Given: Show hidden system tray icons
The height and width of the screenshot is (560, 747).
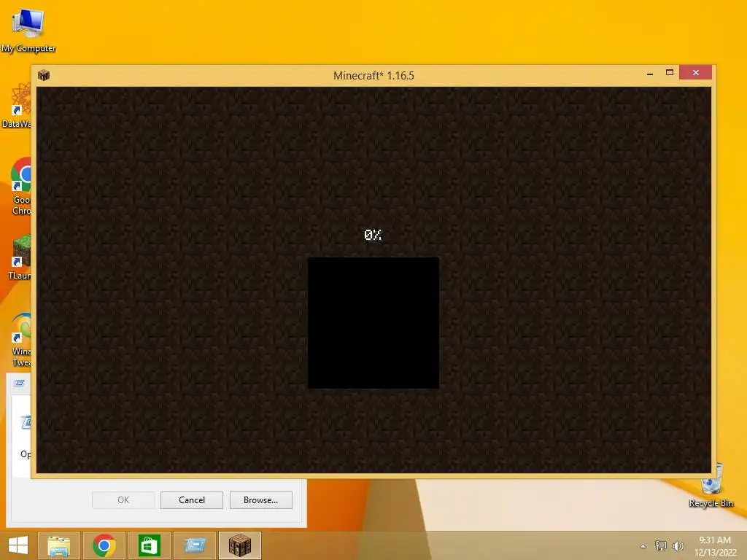Looking at the screenshot, I should click(x=643, y=546).
